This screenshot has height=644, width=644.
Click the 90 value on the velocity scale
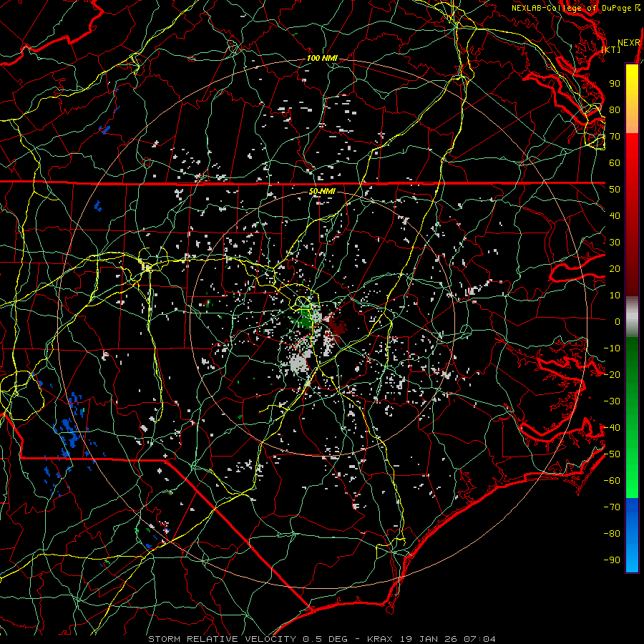point(615,84)
